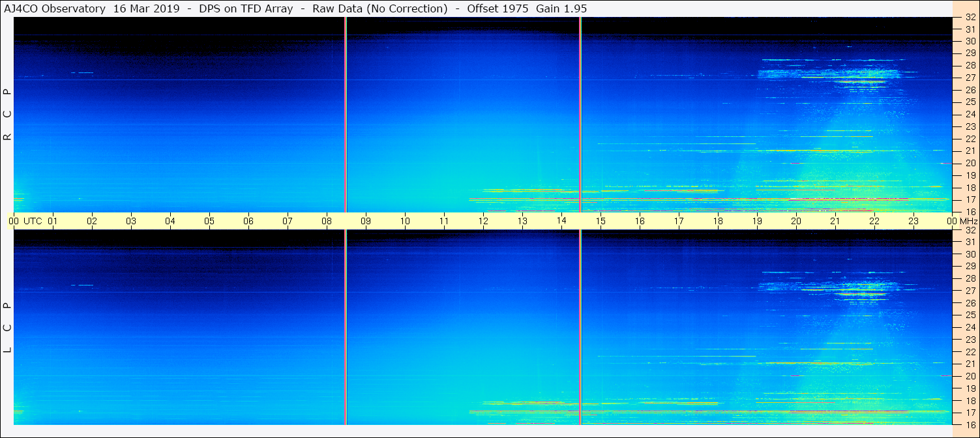The height and width of the screenshot is (438, 980).
Task: Click the '00 UTC' start time label
Action: [25, 221]
